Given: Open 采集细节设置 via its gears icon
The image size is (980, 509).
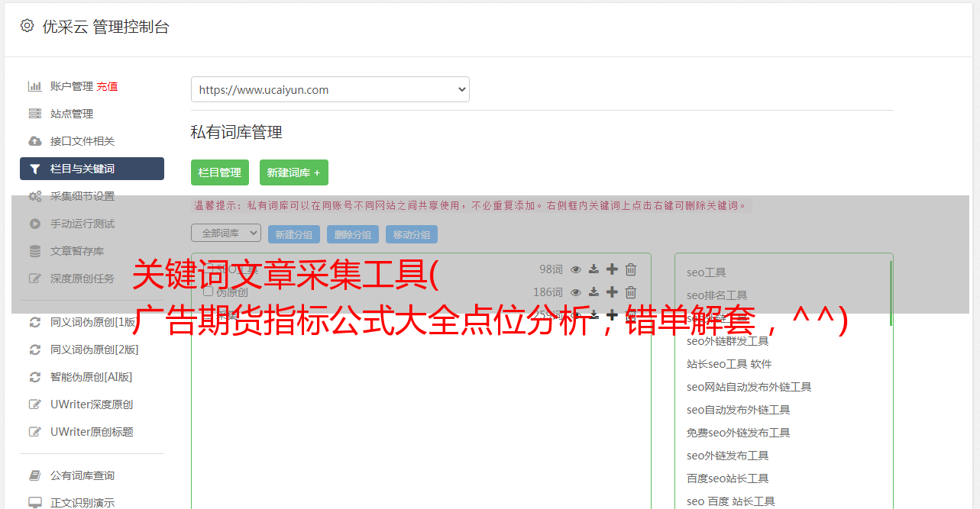Looking at the screenshot, I should point(35,196).
